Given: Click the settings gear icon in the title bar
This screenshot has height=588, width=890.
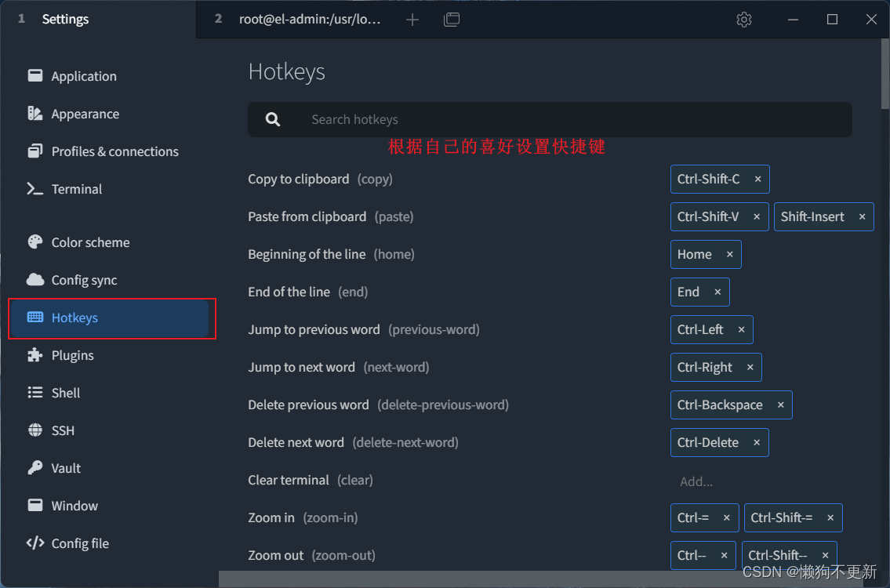Looking at the screenshot, I should [744, 20].
